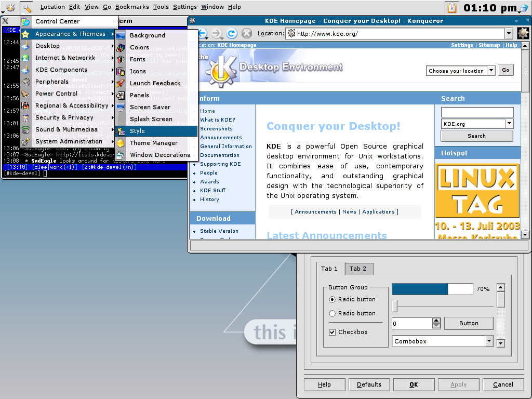Click the Stop loading icon in Konqueror
Screen dimensions: 532x399
point(247,33)
